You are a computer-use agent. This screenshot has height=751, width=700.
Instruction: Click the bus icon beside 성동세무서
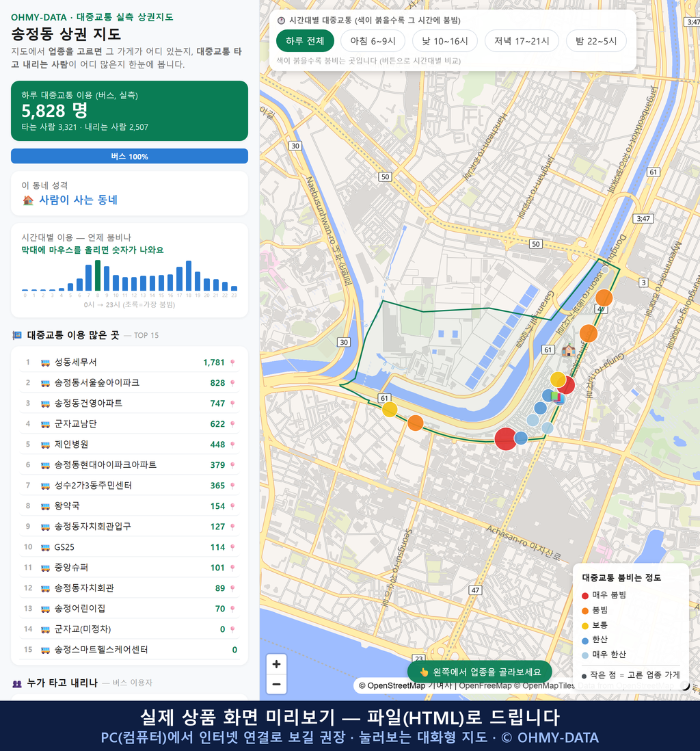click(x=45, y=363)
